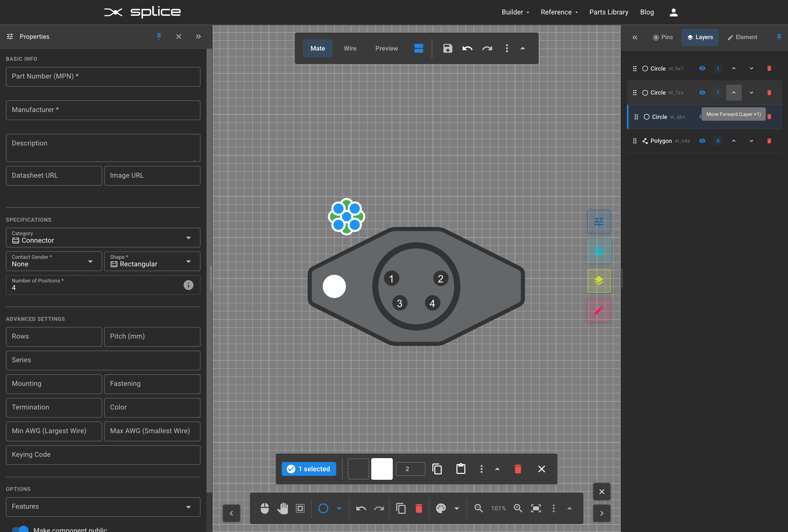The image size is (788, 532).
Task: Click the white fill color swatch
Action: coord(382,469)
